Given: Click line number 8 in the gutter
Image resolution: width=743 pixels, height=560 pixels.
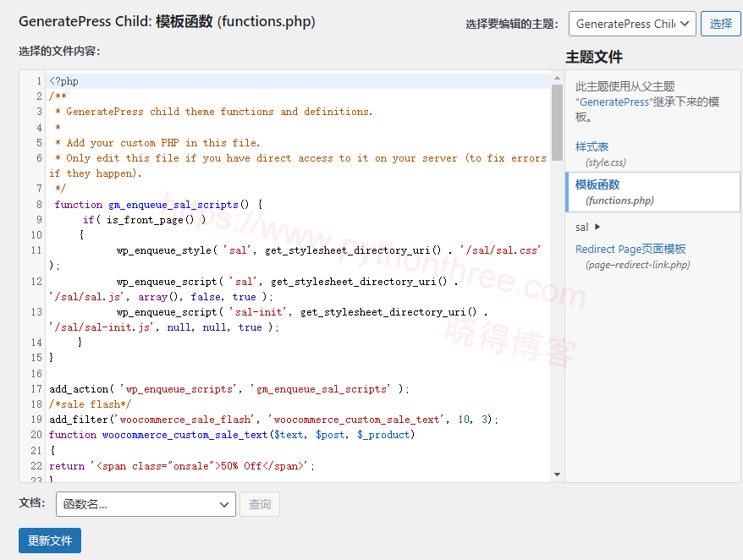Looking at the screenshot, I should point(39,205).
